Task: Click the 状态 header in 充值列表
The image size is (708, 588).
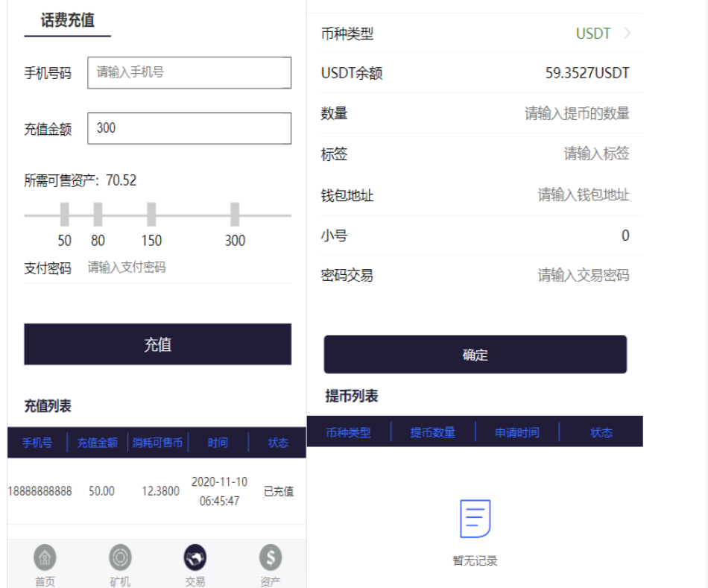Action: pos(278,443)
